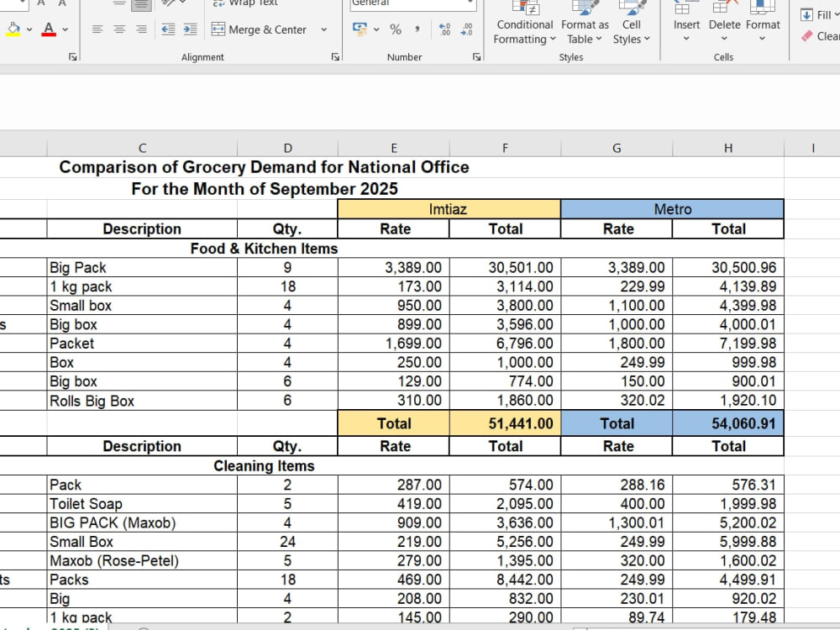Open the Accounting Number Format dropdown
The image size is (840, 630).
click(376, 29)
